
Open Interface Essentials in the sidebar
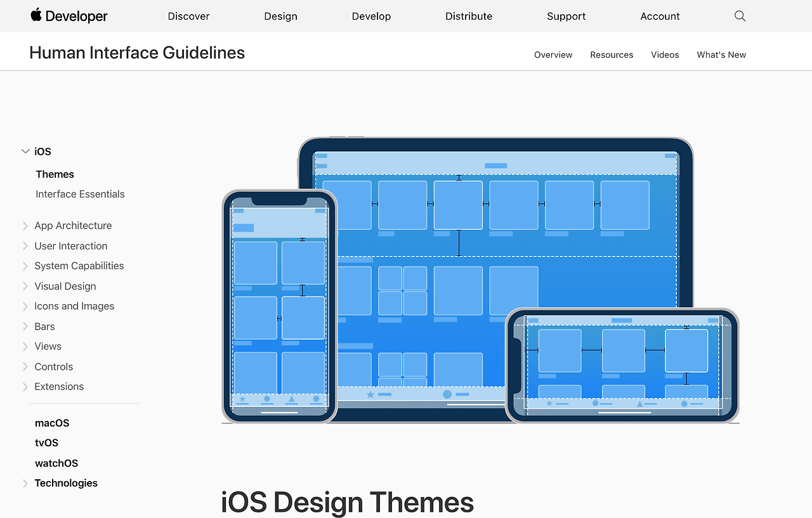tap(80, 194)
